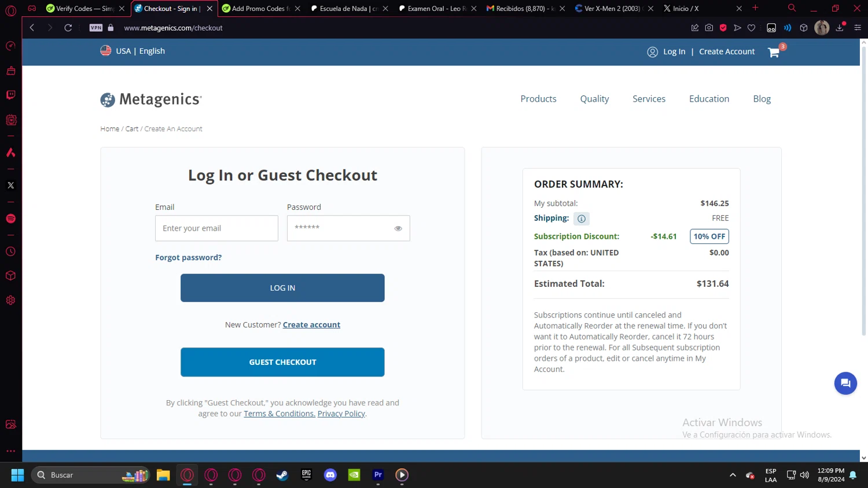The image size is (868, 488).
Task: Click Cart breadcrumb
Action: [132, 129]
